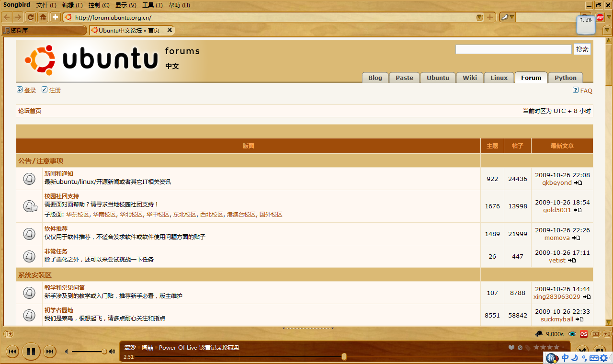Screen dimensions: 613x364
Task: Adjust the volume slider knob
Action: click(x=104, y=352)
